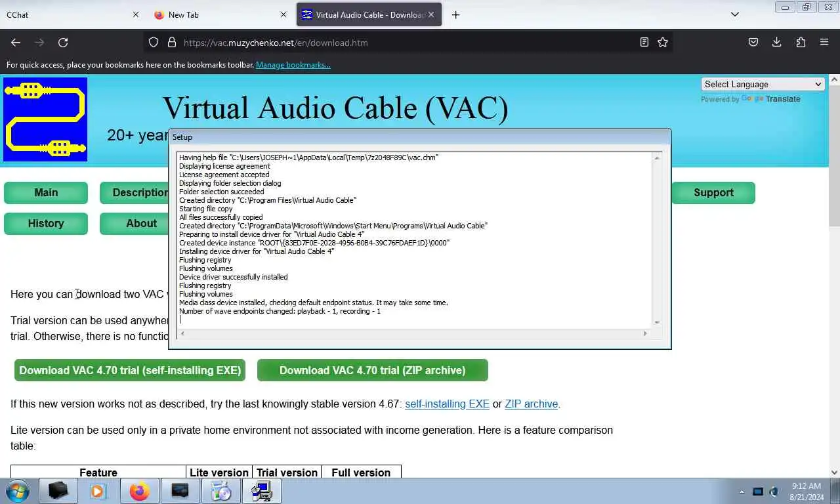Open the About navigation button
Screen dimensions: 840x504
point(135,223)
